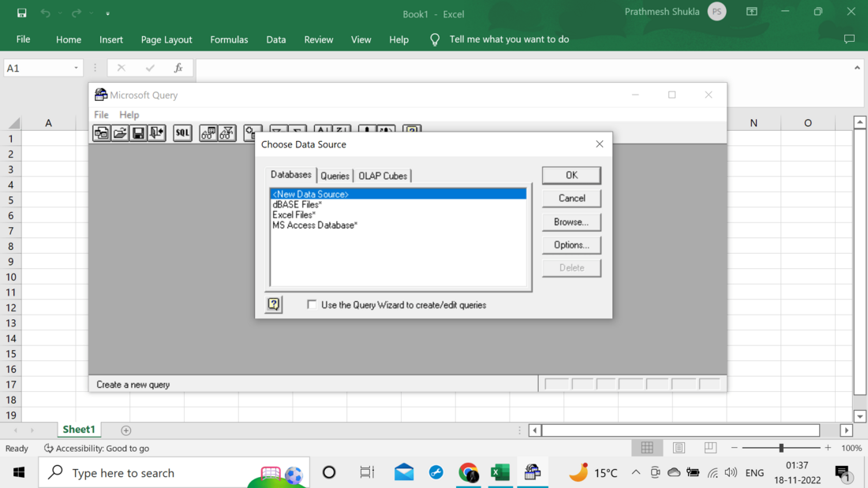Select <New Data Source> list entry
The image size is (868, 488).
pyautogui.click(x=398, y=194)
